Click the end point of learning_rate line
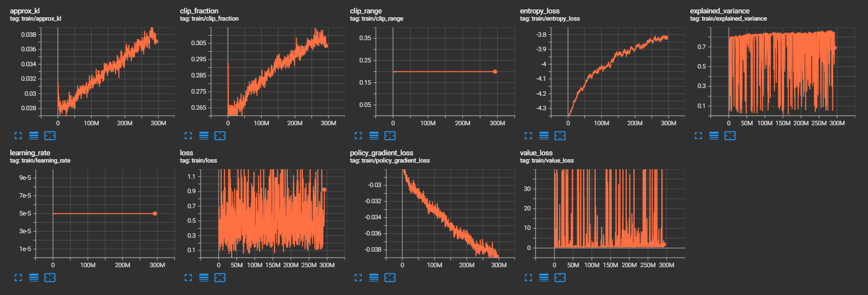868x295 pixels. tap(154, 213)
